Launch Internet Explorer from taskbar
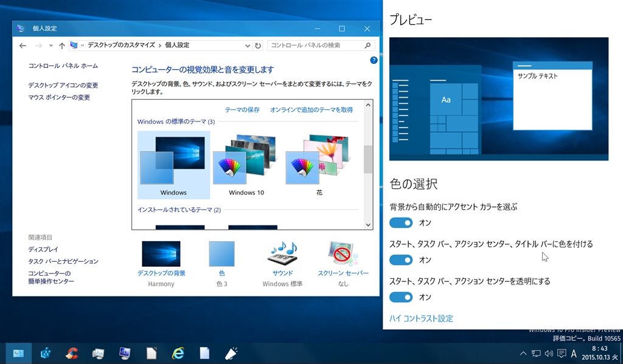The height and width of the screenshot is (364, 623). (178, 353)
